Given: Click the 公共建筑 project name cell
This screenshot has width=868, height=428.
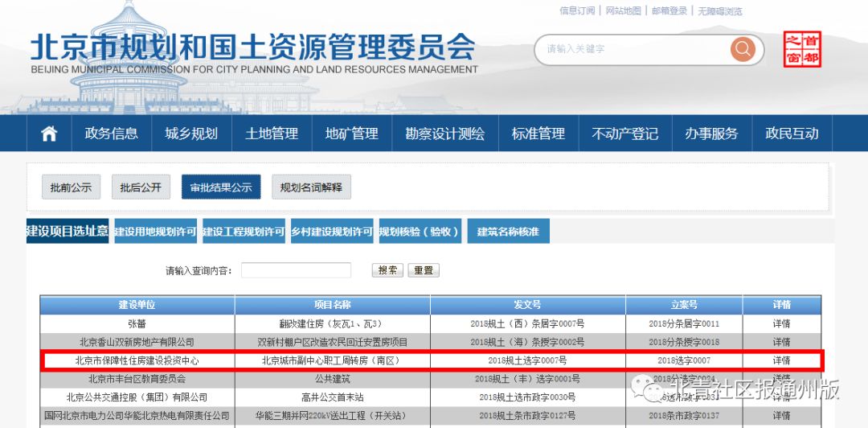Looking at the screenshot, I should [332, 379].
